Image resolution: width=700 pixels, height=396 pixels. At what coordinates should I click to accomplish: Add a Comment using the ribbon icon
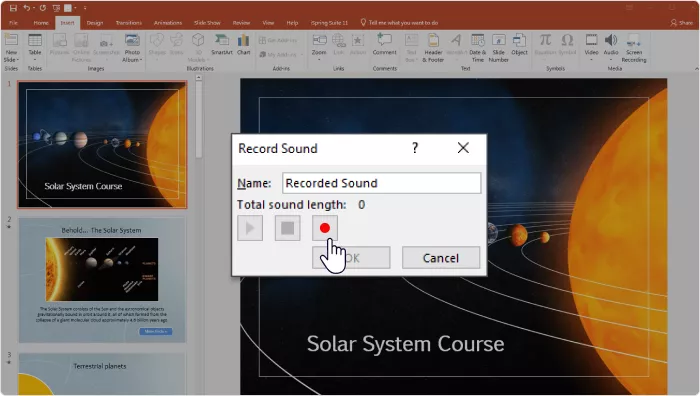point(384,45)
